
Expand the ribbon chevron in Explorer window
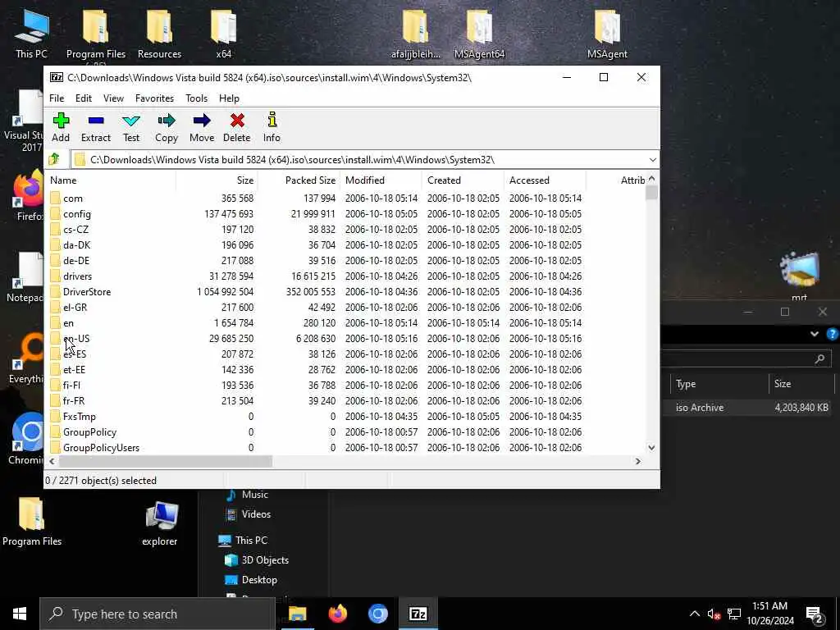point(815,334)
